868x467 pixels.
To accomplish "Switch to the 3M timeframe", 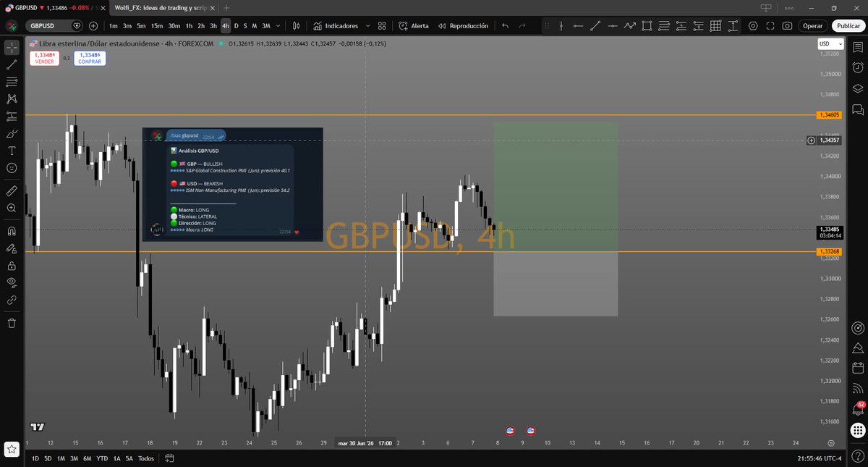I will coord(266,25).
